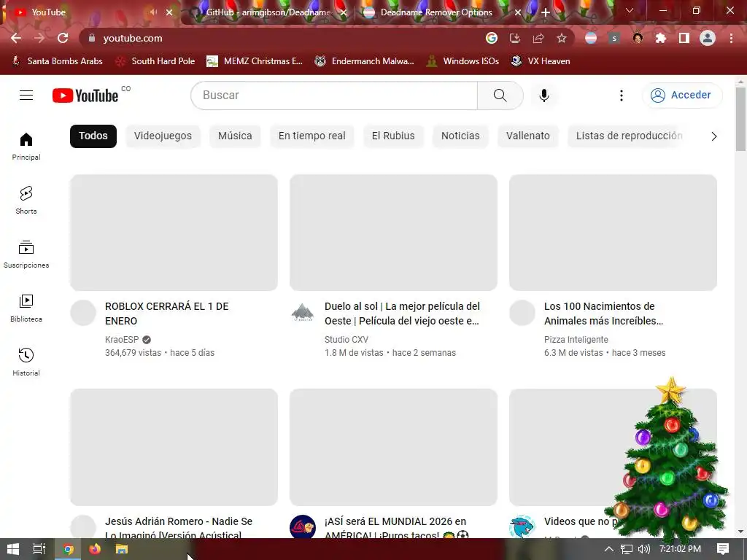The width and height of the screenshot is (747, 560).
Task: Go to Principal home in sidebar
Action: [26, 146]
